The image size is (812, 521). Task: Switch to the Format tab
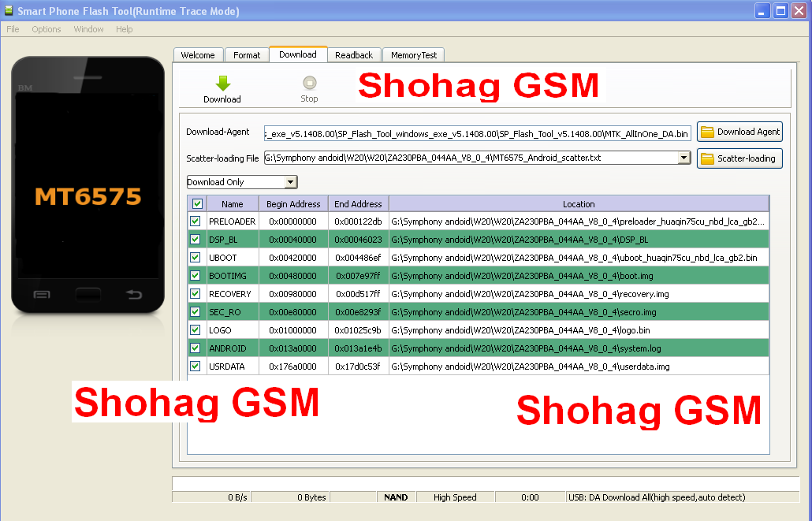pos(247,54)
